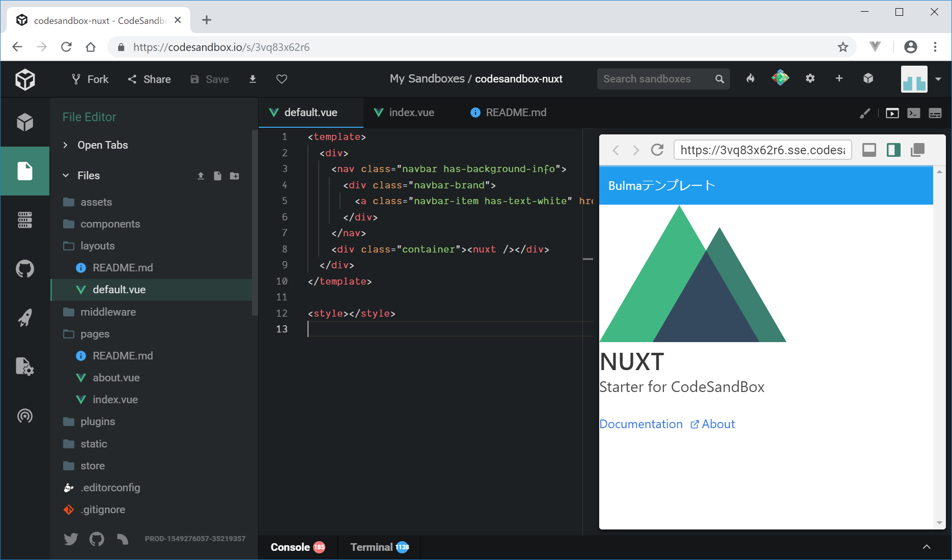Refresh the preview pane
Screen dimensions: 952x560
pos(657,150)
